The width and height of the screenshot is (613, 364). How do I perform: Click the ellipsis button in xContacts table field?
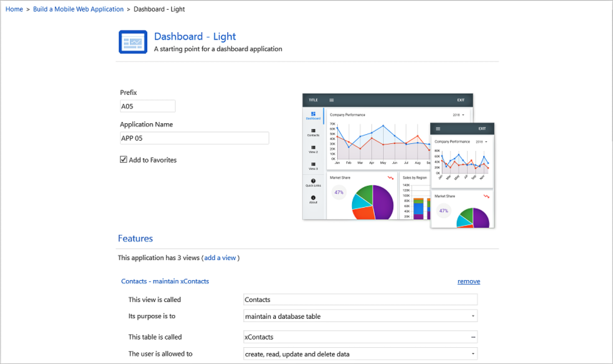[473, 337]
